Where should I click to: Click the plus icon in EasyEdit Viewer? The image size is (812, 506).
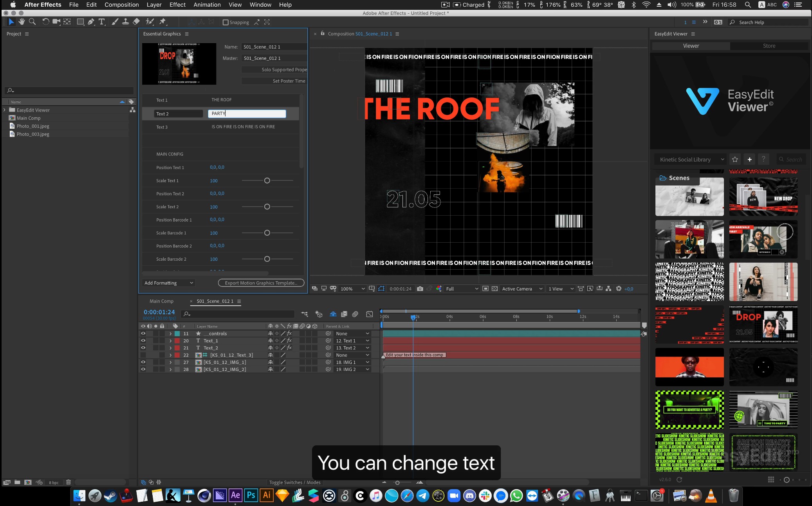[x=749, y=159]
